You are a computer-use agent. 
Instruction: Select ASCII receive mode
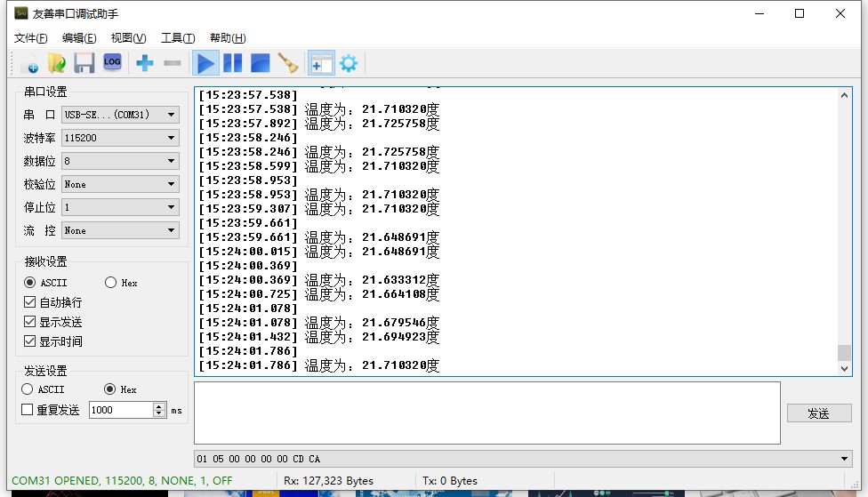(30, 283)
